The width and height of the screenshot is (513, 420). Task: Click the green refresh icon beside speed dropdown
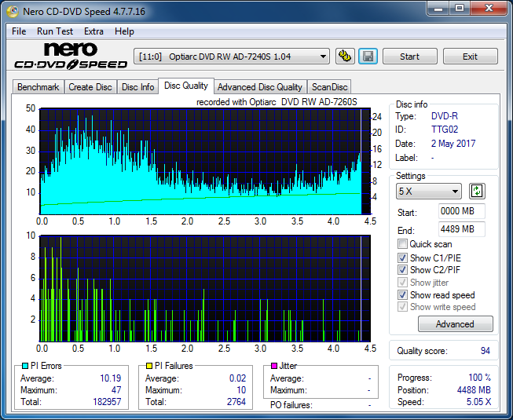(477, 192)
